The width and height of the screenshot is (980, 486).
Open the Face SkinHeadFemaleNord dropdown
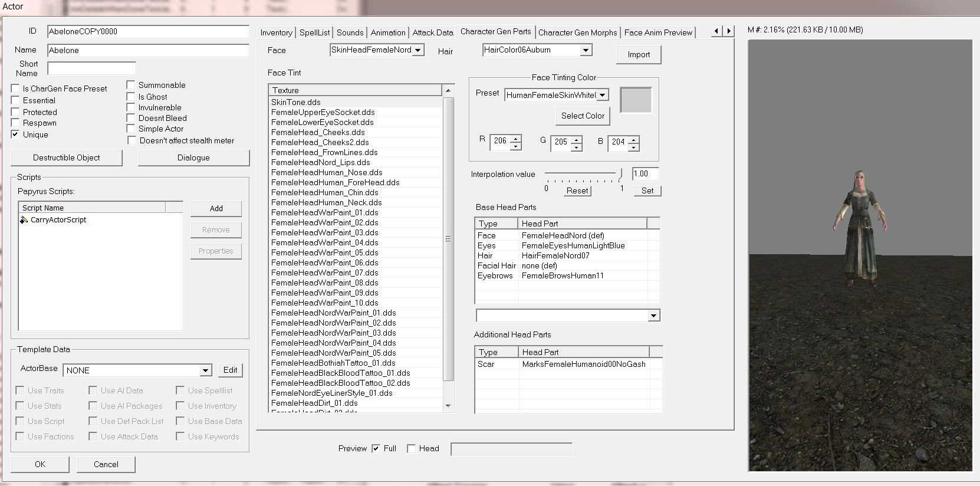[418, 51]
